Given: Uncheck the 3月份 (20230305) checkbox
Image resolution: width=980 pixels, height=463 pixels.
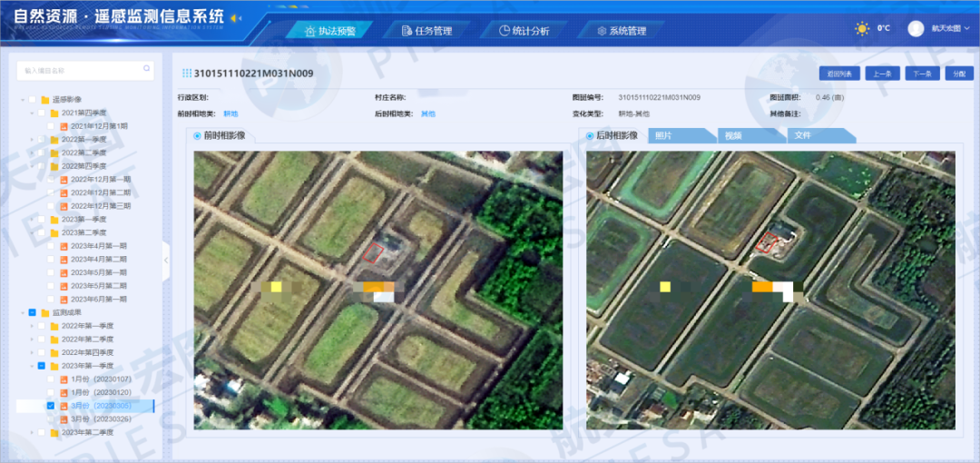Looking at the screenshot, I should click(x=51, y=406).
